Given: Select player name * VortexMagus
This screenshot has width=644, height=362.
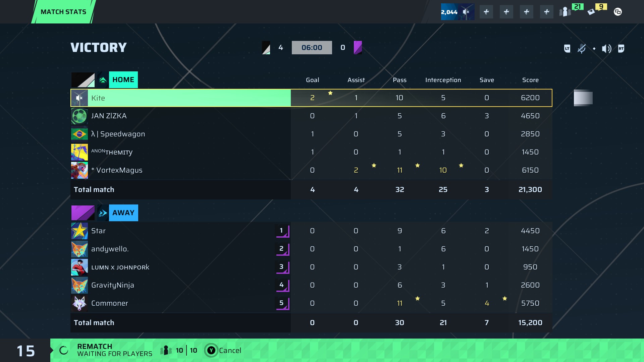Looking at the screenshot, I should 117,170.
